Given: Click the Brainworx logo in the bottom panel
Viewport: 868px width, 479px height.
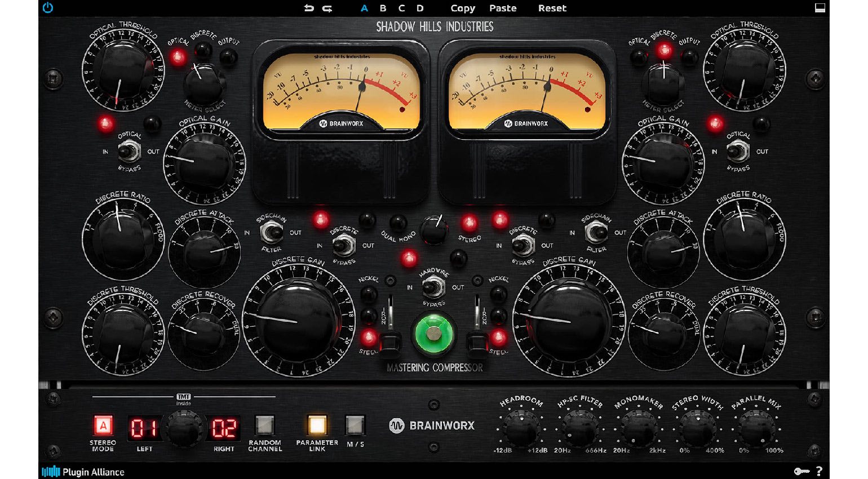Looking at the screenshot, I should point(432,425).
